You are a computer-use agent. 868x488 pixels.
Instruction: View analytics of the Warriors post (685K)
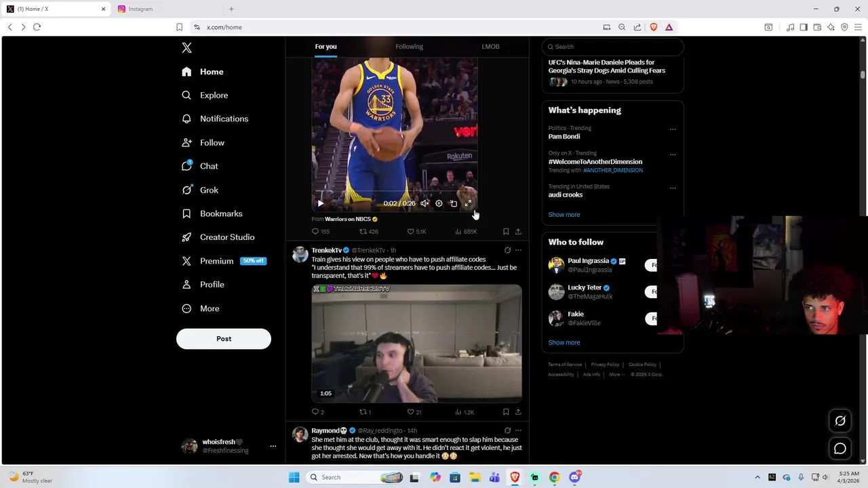click(466, 232)
